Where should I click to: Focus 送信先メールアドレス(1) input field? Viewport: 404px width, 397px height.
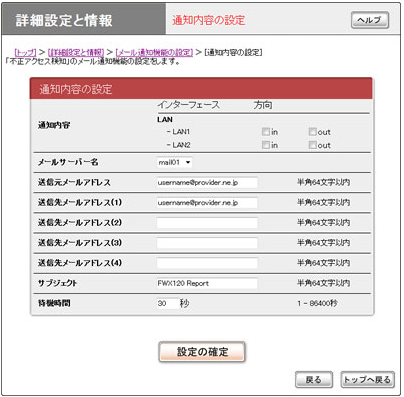(x=207, y=203)
